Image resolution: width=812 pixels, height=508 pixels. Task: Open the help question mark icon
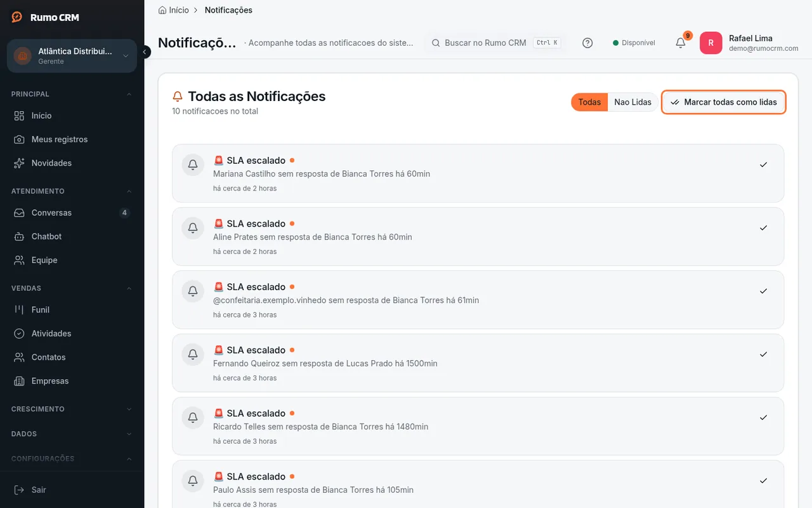click(x=587, y=43)
